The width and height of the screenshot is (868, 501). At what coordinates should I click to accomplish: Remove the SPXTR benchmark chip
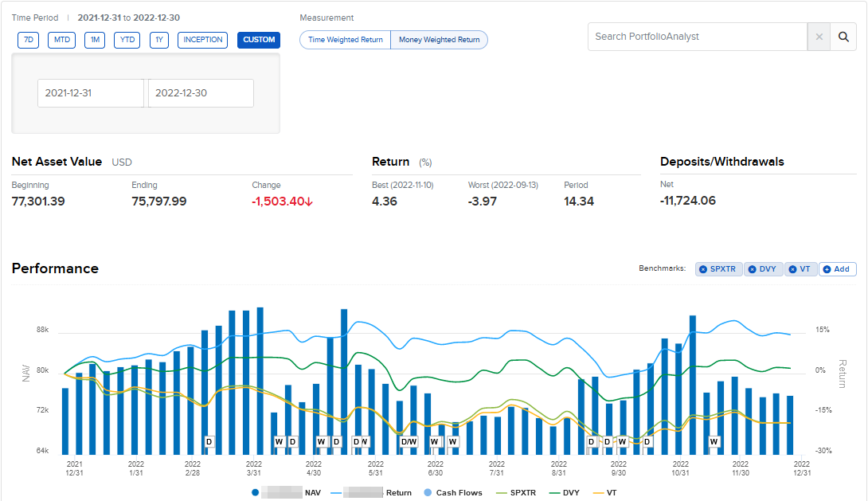point(703,269)
